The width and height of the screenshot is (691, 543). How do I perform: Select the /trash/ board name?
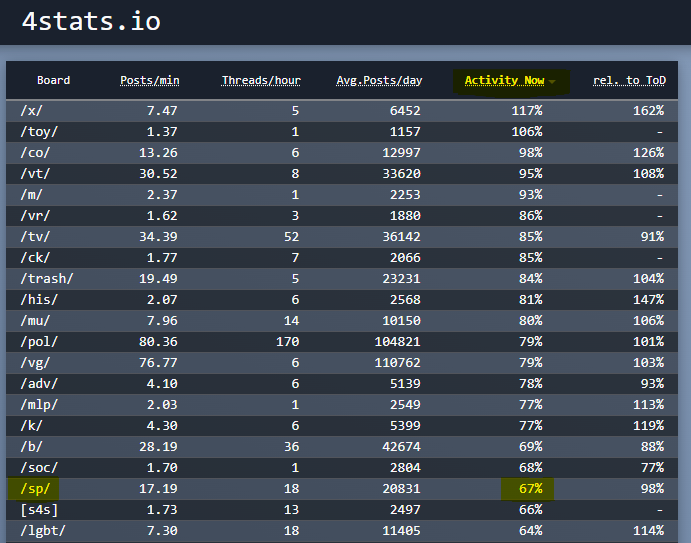[x=47, y=279]
